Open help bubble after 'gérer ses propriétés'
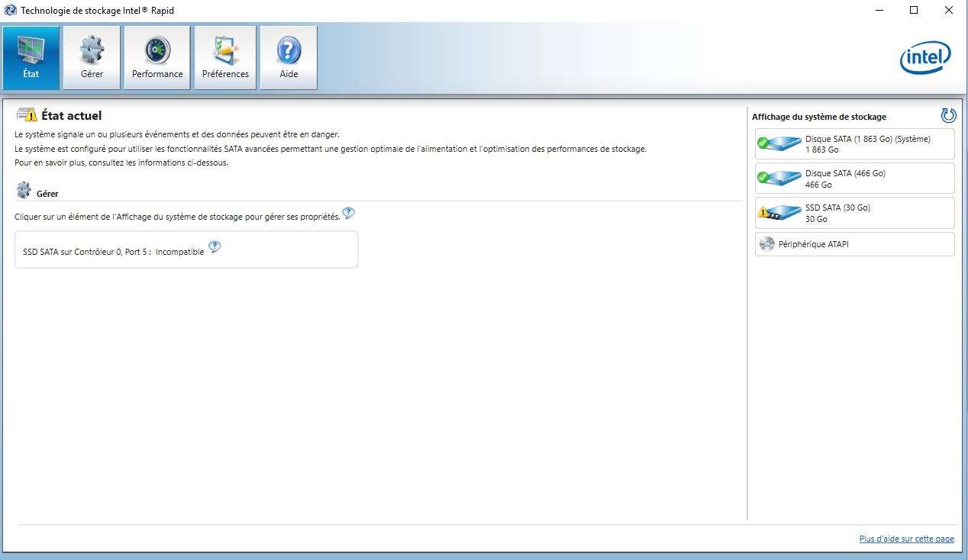Image resolution: width=968 pixels, height=560 pixels. (x=348, y=213)
